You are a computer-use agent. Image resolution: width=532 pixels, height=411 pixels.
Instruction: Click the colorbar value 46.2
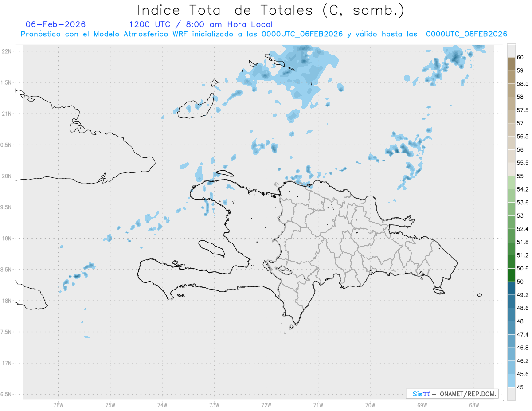[523, 361]
